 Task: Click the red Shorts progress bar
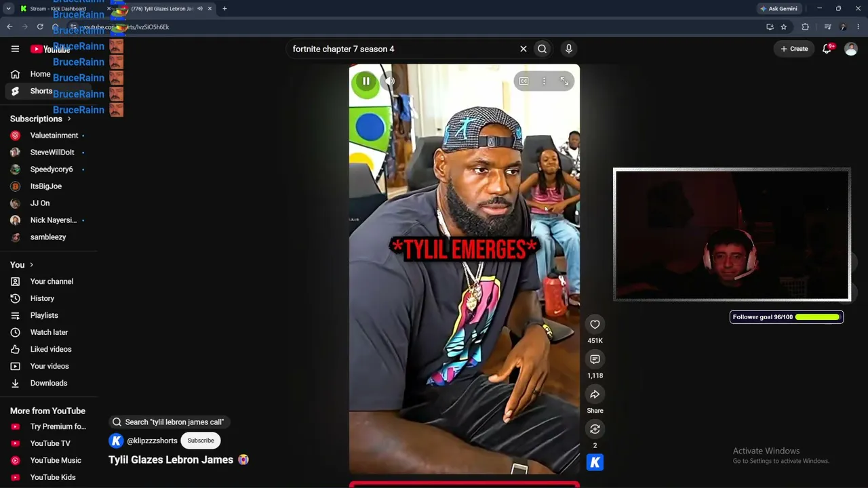(x=465, y=485)
